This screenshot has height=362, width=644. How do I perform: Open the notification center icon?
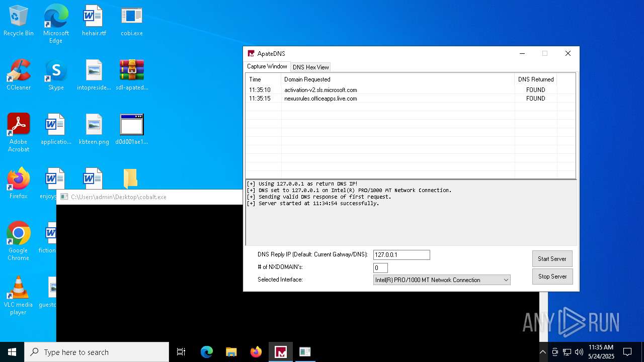(x=627, y=352)
